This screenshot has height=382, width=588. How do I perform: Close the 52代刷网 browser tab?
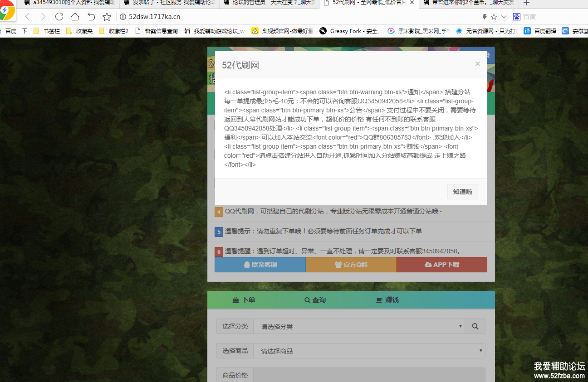coord(412,3)
